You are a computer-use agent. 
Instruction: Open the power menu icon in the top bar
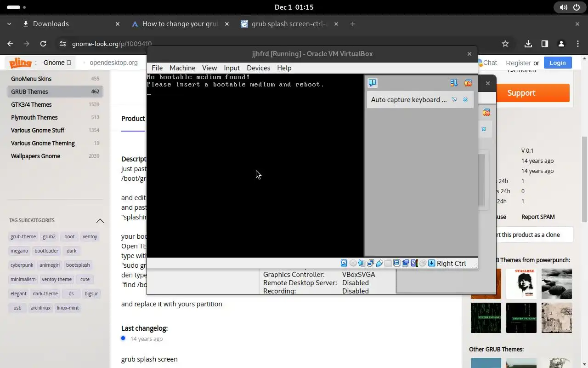tap(577, 7)
